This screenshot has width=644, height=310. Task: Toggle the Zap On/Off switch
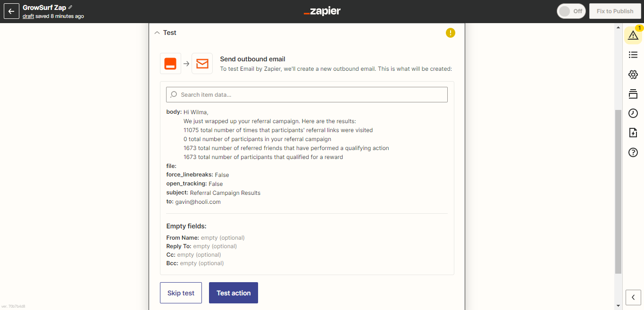tap(571, 11)
